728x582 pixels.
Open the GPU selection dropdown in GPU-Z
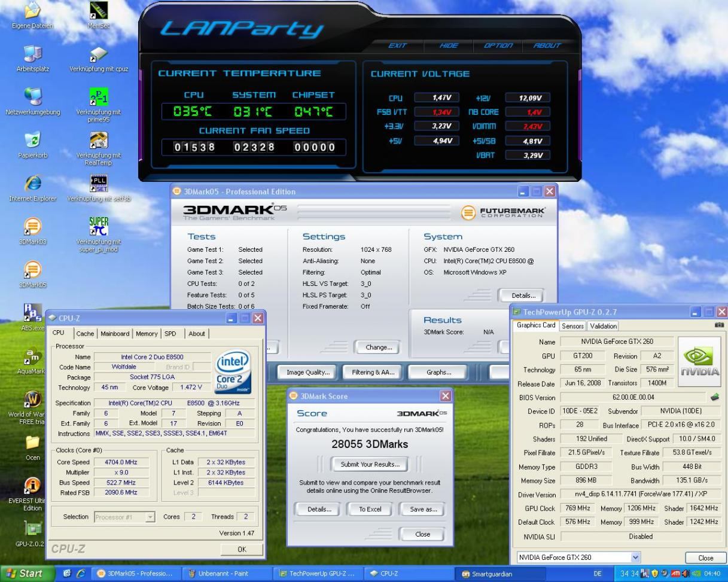[578, 557]
